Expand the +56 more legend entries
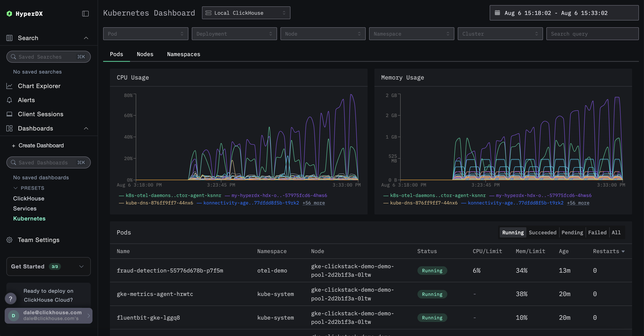This screenshot has width=644, height=336. coord(314,203)
